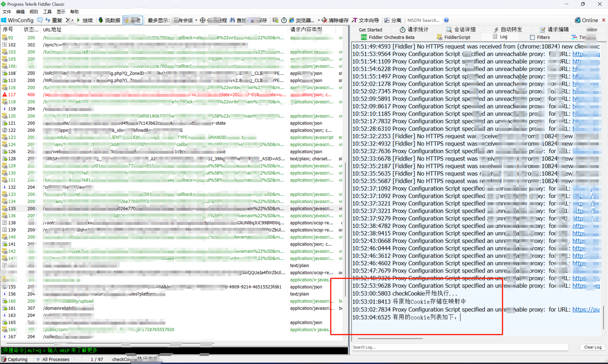Click the X remove sessions icon
This screenshot has width=608, height=364.
point(68,20)
